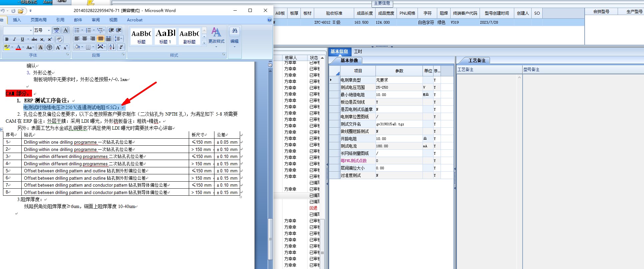Open numbered list dropdown
Screen dimensions: 644x269
(x=94, y=30)
